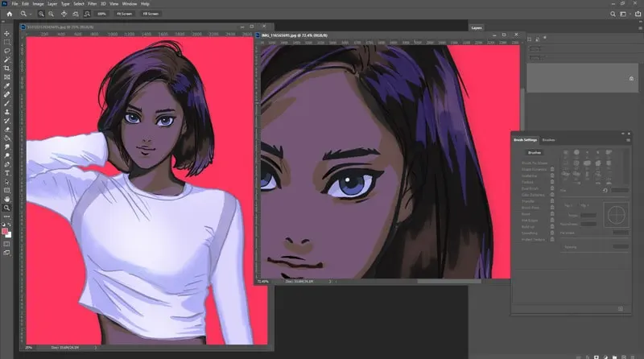The width and height of the screenshot is (644, 359).
Task: Toggle the Color Dynamics lock icon
Action: point(552,195)
